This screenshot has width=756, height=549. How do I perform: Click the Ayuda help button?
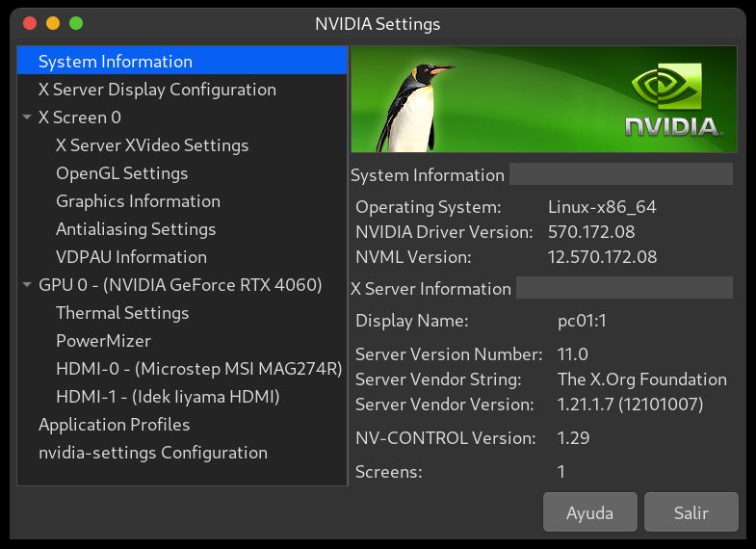pyautogui.click(x=589, y=512)
